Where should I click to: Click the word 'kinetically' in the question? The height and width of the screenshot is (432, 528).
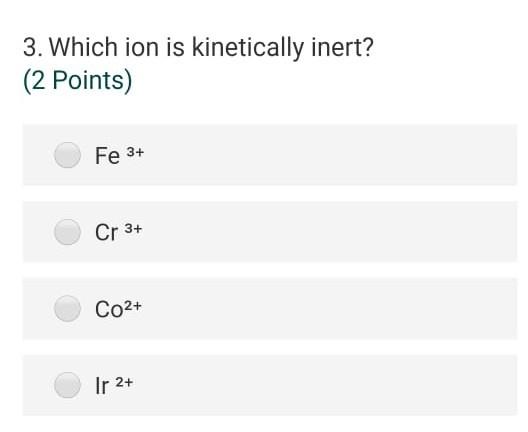[248, 47]
